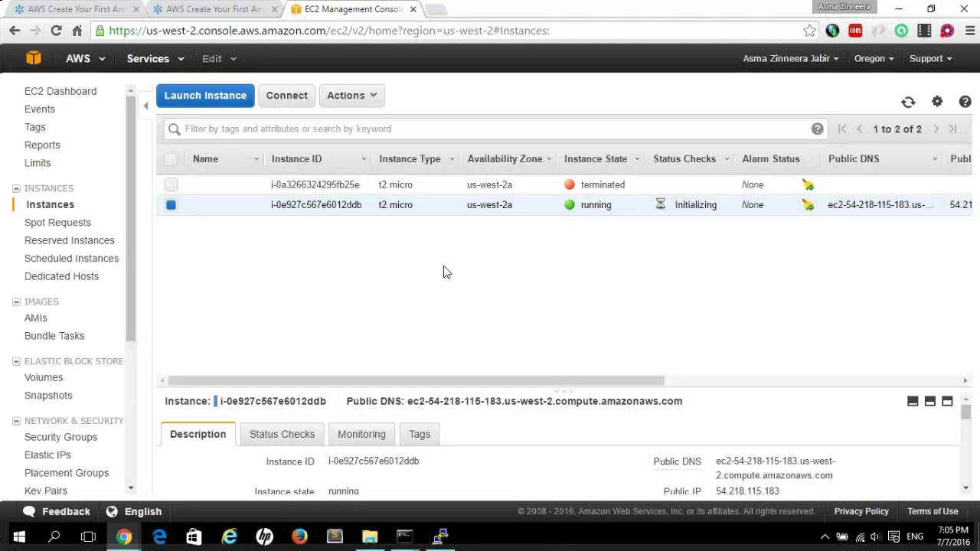Open Volumes in the sidebar
The image size is (980, 551).
[44, 377]
